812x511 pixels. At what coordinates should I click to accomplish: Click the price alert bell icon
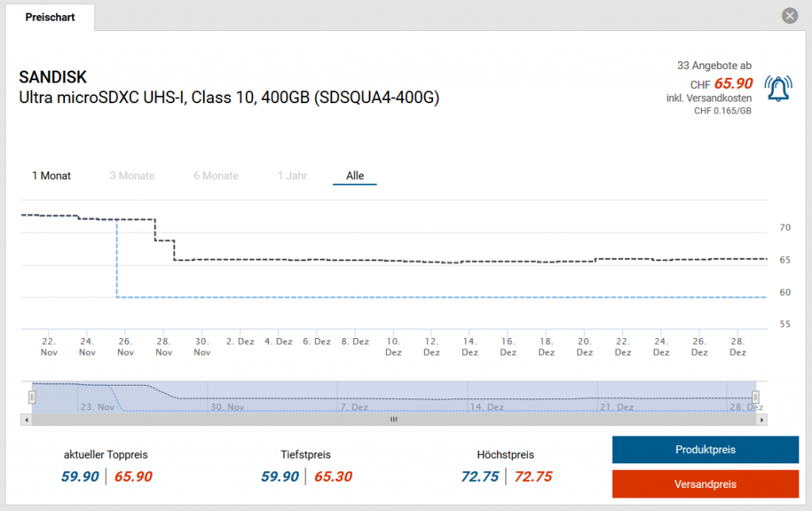[778, 88]
